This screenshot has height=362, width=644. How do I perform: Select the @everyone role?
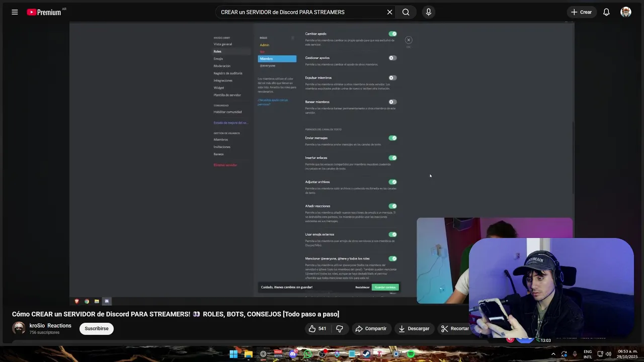click(268, 66)
